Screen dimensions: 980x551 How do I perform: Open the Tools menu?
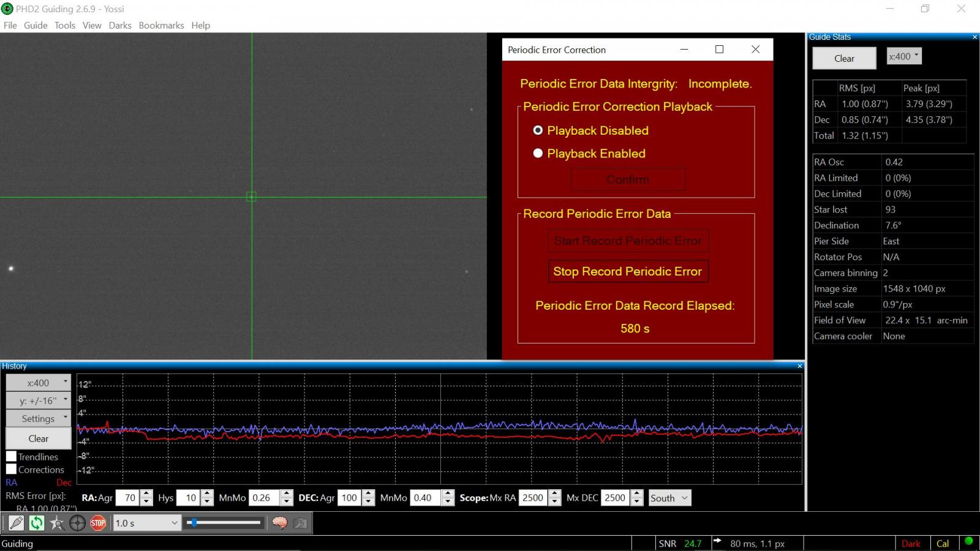coord(65,25)
